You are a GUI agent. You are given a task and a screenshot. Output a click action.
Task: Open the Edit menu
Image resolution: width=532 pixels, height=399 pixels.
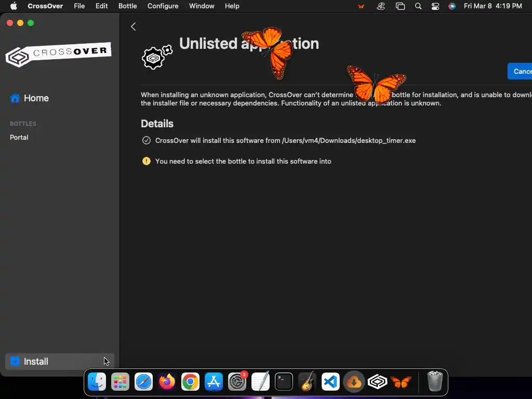click(x=101, y=6)
